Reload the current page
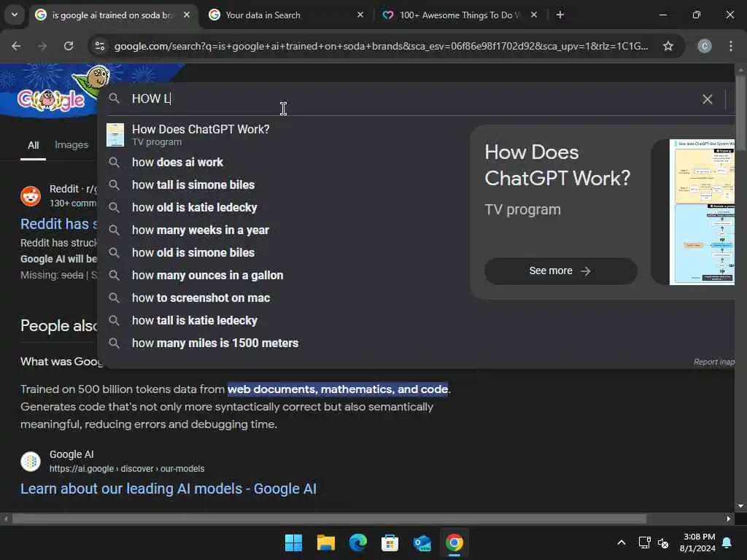Viewport: 747px width, 560px height. pos(69,46)
